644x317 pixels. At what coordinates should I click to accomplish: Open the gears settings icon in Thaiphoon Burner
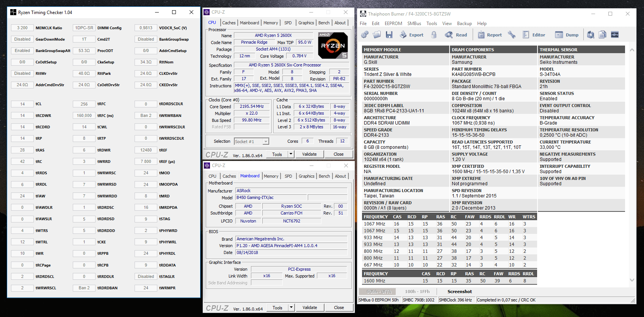coord(365,35)
